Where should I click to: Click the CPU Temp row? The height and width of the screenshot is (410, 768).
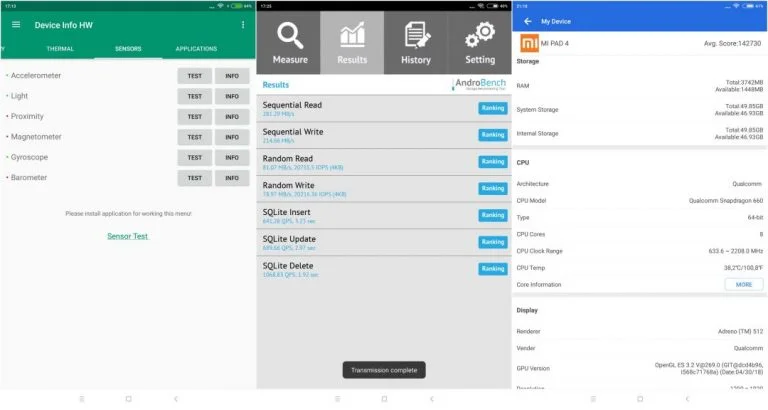point(640,268)
